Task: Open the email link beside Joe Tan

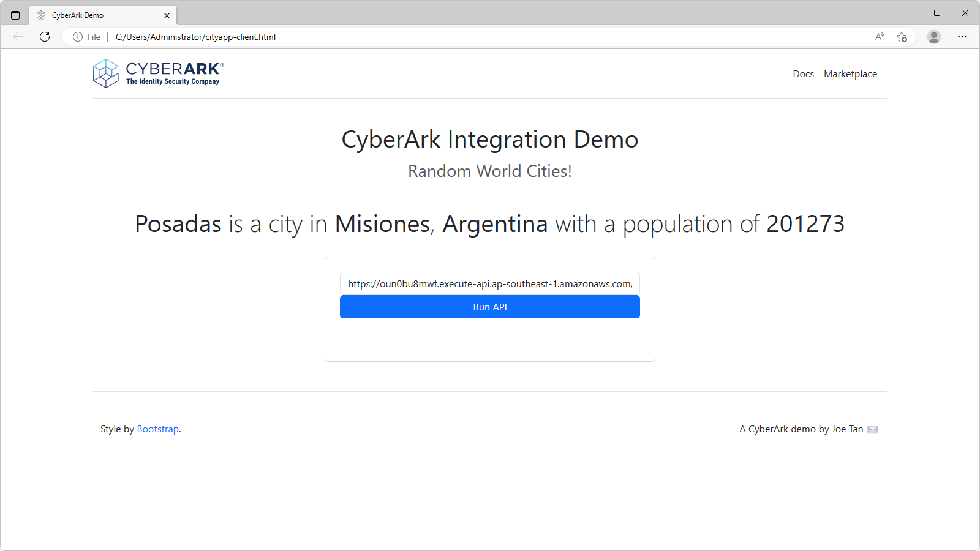Action: coord(873,429)
